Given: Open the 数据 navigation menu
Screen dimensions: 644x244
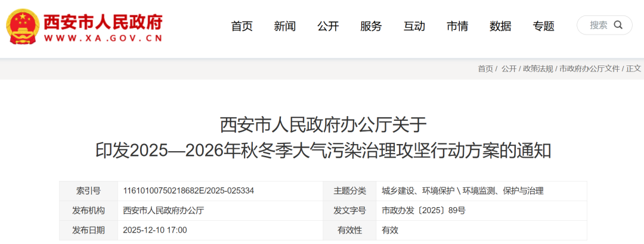Looking at the screenshot, I should (x=501, y=26).
